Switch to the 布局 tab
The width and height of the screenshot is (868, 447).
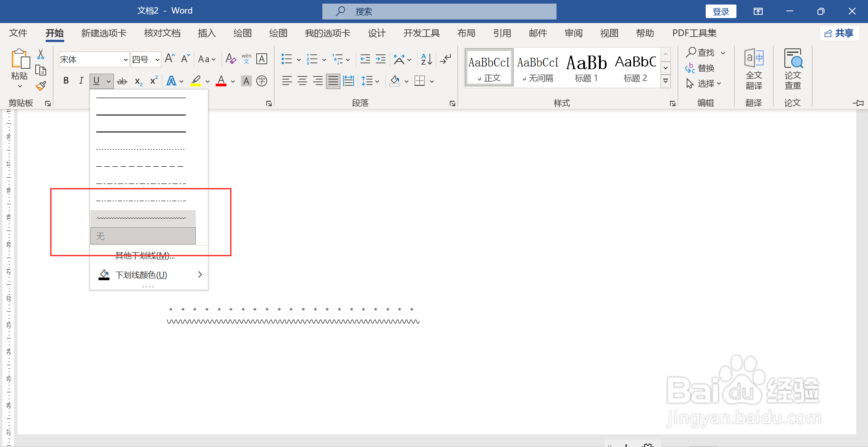pyautogui.click(x=466, y=33)
